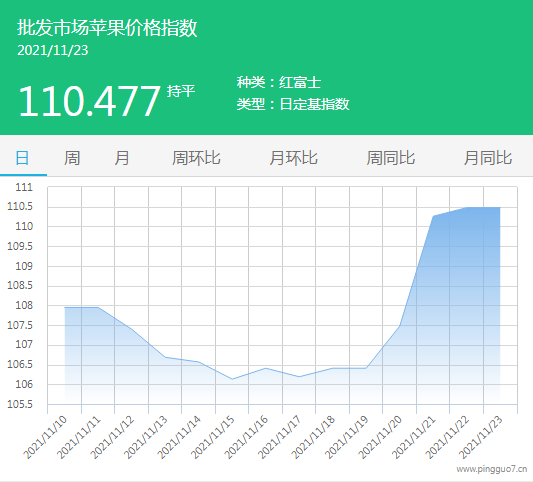Click the 2021/11/15 x-axis label
The image size is (533, 482).
point(213,437)
